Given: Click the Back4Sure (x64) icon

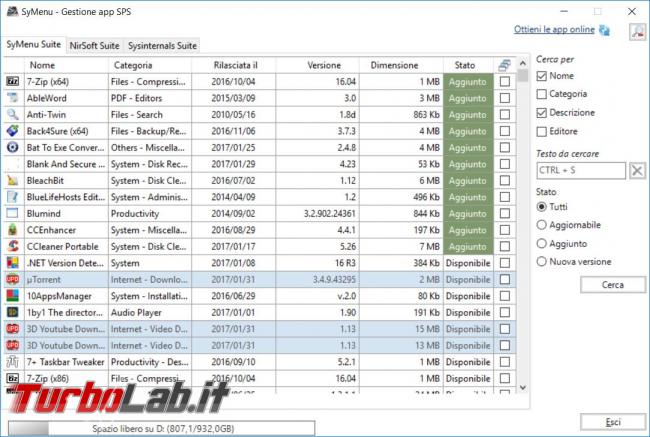Looking at the screenshot, I should [x=13, y=131].
